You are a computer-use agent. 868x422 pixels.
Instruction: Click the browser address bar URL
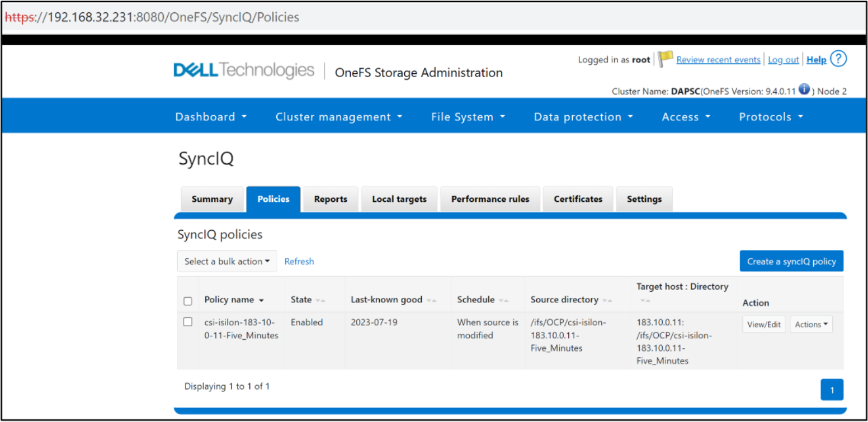pyautogui.click(x=152, y=17)
